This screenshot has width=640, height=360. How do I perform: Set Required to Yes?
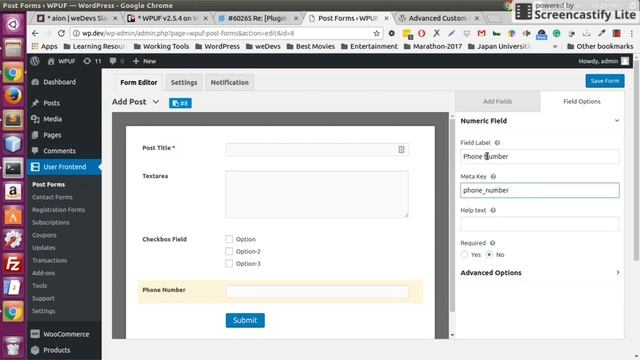pos(464,255)
